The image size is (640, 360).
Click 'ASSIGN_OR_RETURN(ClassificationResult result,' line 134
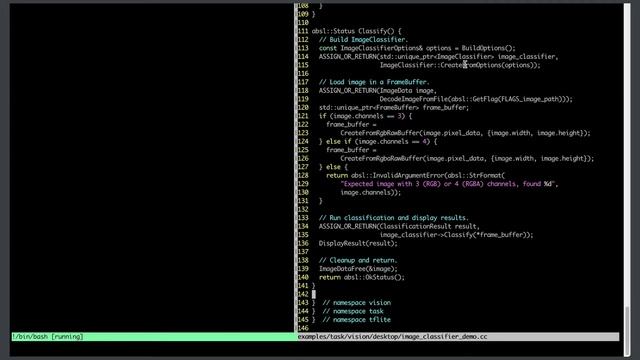399,227
